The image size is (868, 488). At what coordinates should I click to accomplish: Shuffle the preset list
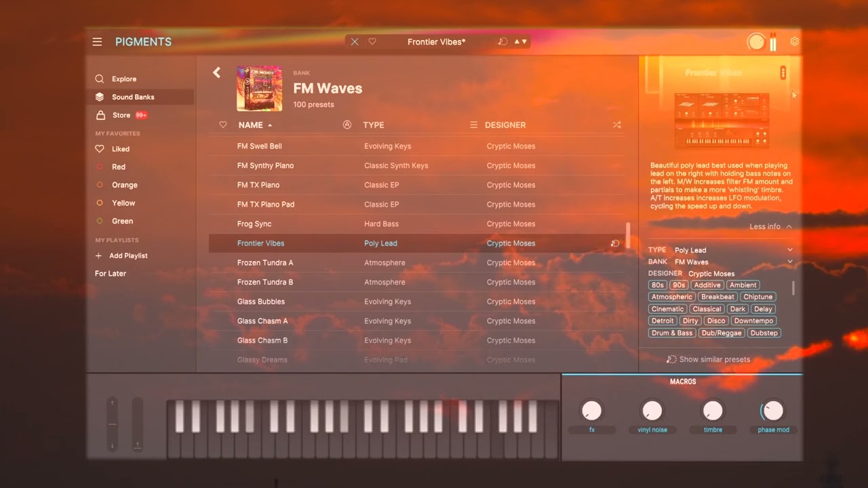pos(616,125)
